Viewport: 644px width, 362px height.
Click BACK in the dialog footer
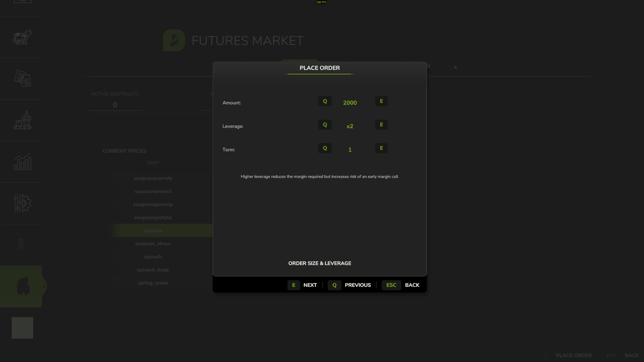click(412, 285)
